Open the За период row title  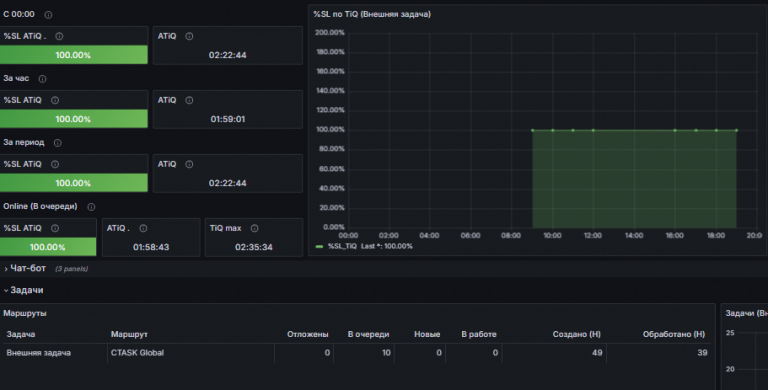tap(24, 143)
